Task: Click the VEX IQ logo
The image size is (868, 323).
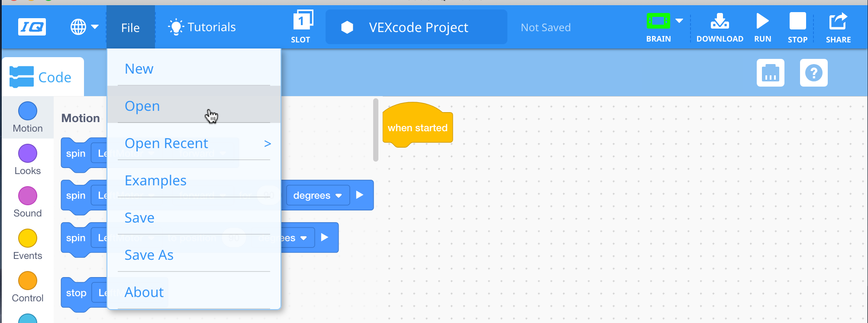Action: click(x=32, y=26)
